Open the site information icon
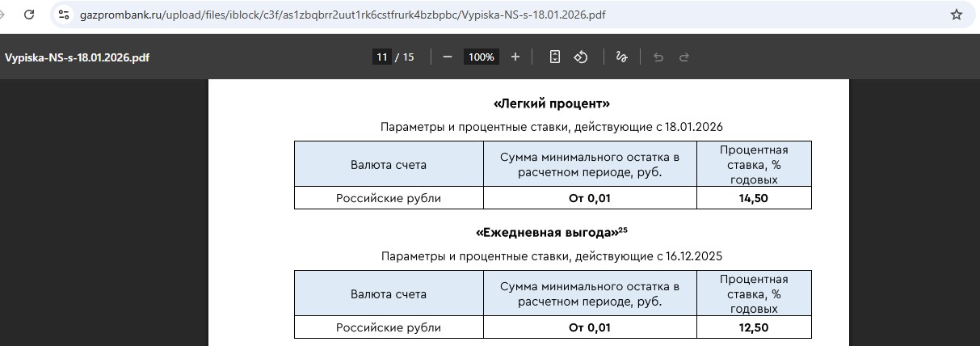 point(65,15)
